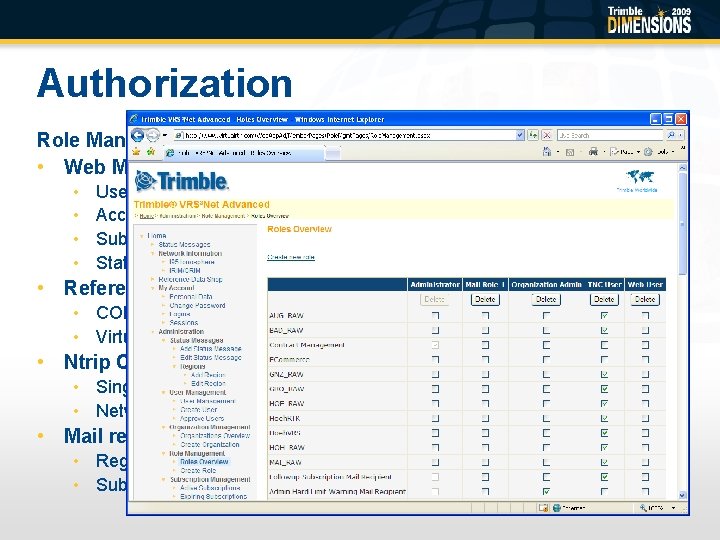Screen dimensions: 720x540
Task: Click the Print icon in command bar
Action: coord(593,152)
